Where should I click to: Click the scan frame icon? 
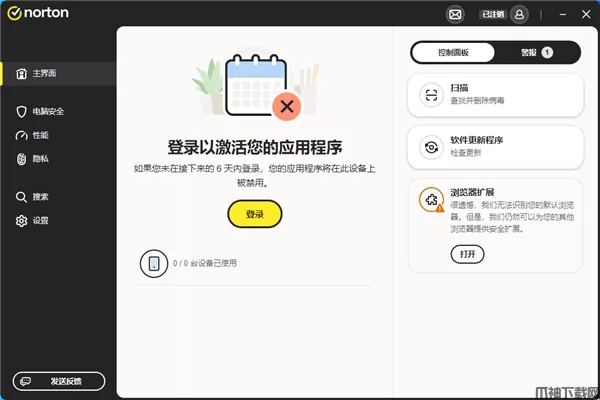point(431,95)
